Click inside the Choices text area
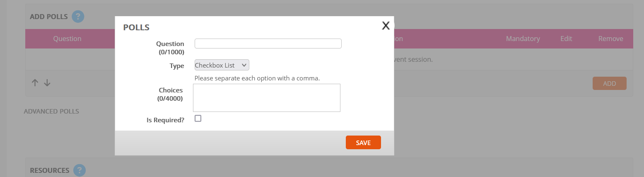 tap(267, 98)
